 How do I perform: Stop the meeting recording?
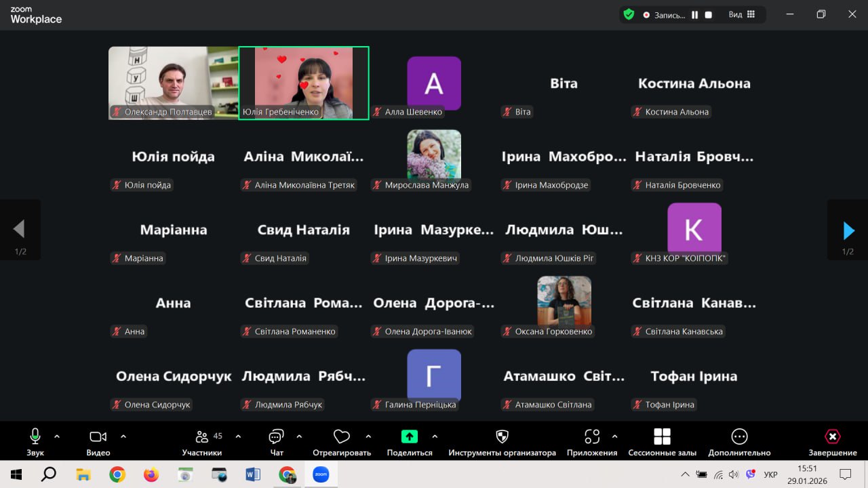tap(709, 15)
